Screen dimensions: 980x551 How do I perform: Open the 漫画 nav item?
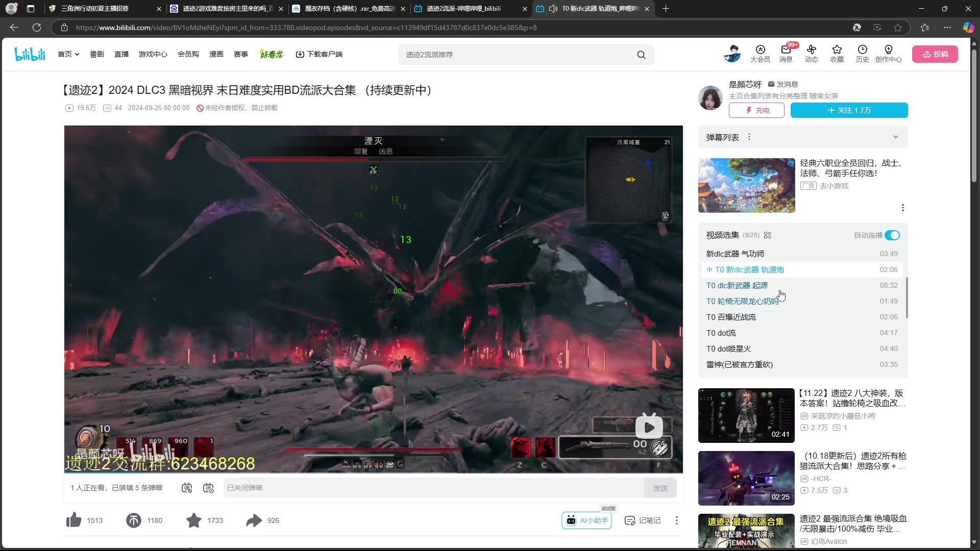tap(216, 54)
